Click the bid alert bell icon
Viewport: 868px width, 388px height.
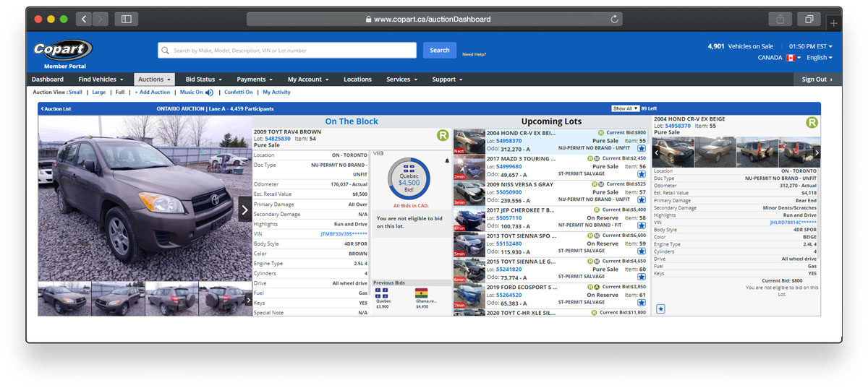click(446, 160)
